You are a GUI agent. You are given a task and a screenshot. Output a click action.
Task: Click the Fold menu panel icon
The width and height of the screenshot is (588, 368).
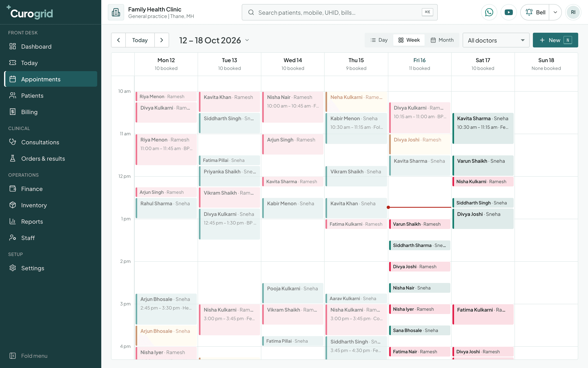tap(13, 356)
